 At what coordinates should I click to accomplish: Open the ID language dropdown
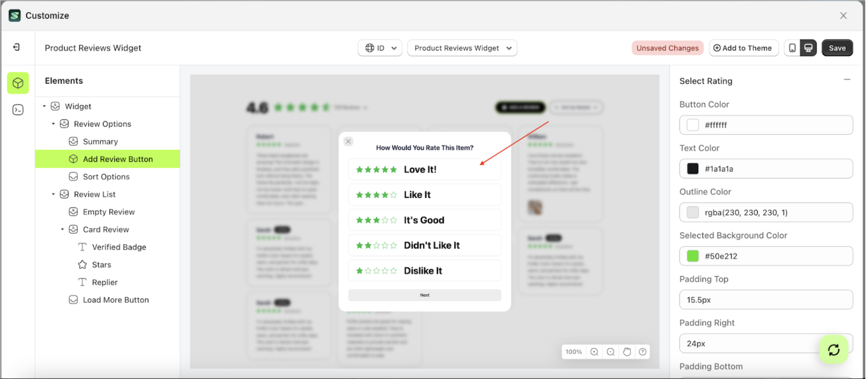pyautogui.click(x=380, y=48)
